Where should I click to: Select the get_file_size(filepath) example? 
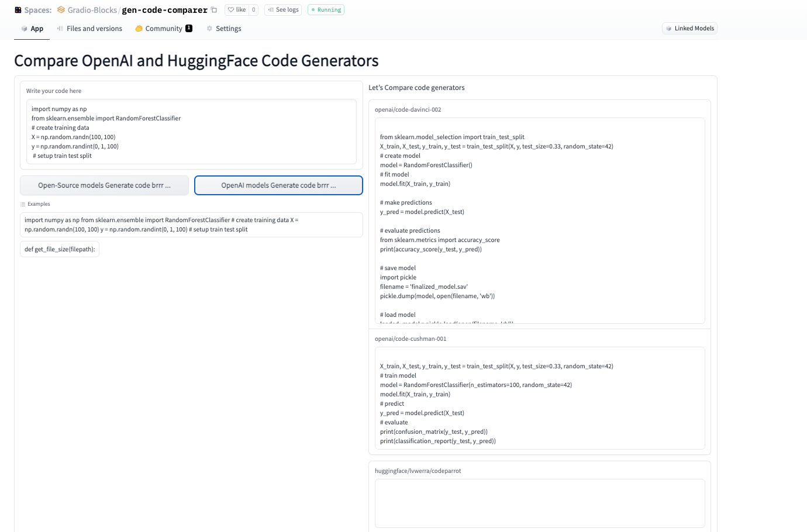[x=59, y=248]
